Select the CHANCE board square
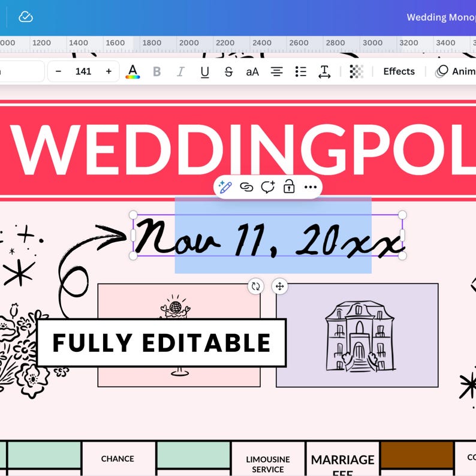 click(x=118, y=459)
